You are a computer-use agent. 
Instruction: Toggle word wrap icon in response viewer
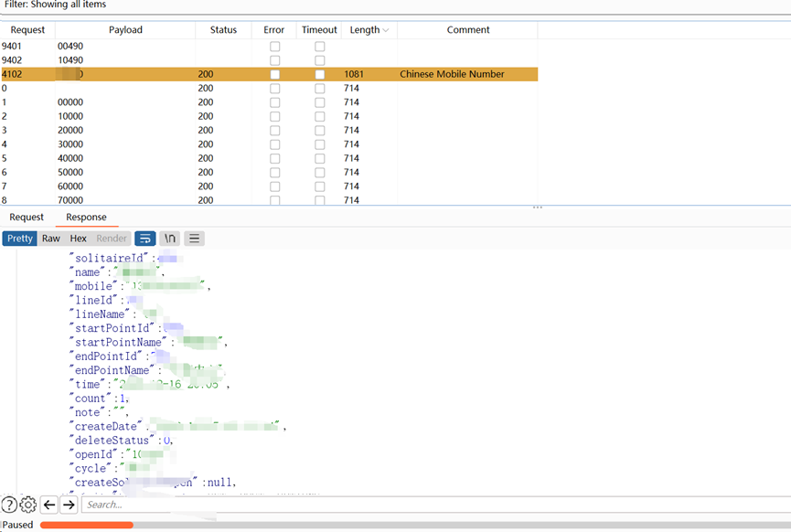144,239
